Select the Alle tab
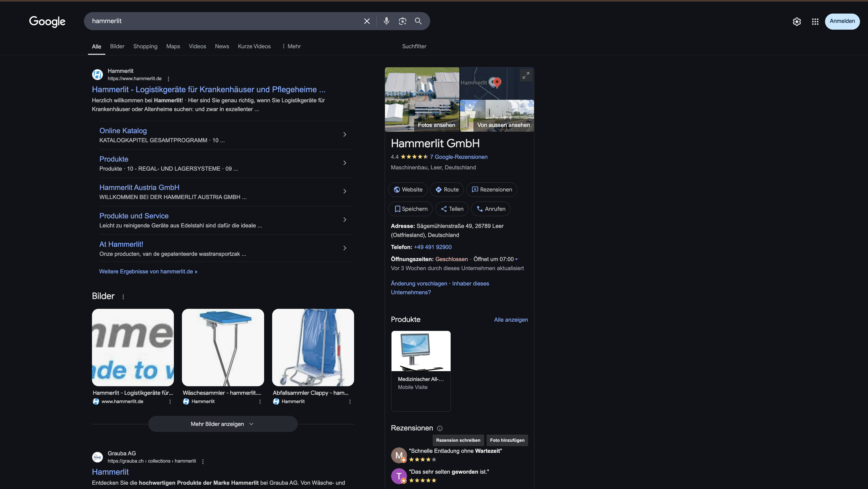The image size is (868, 489). [96, 46]
